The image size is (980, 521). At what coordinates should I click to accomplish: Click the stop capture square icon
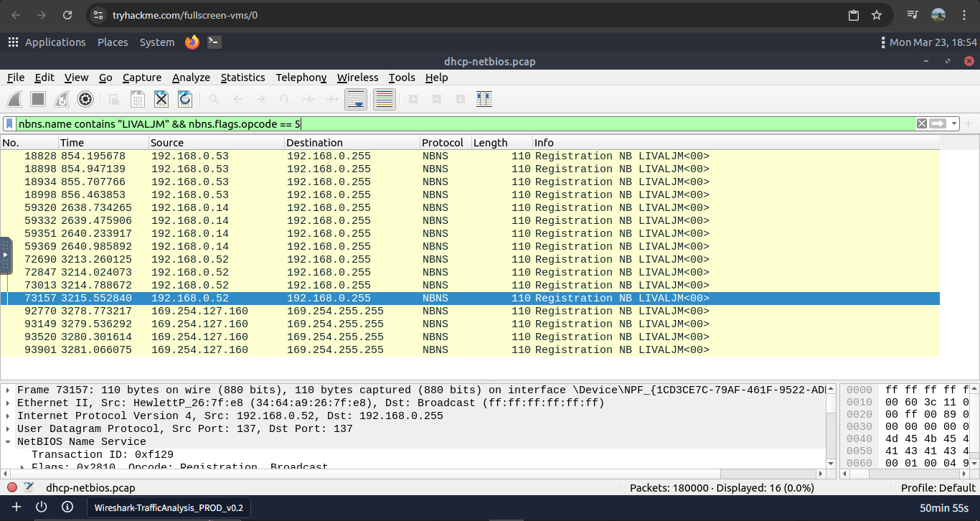(x=39, y=99)
